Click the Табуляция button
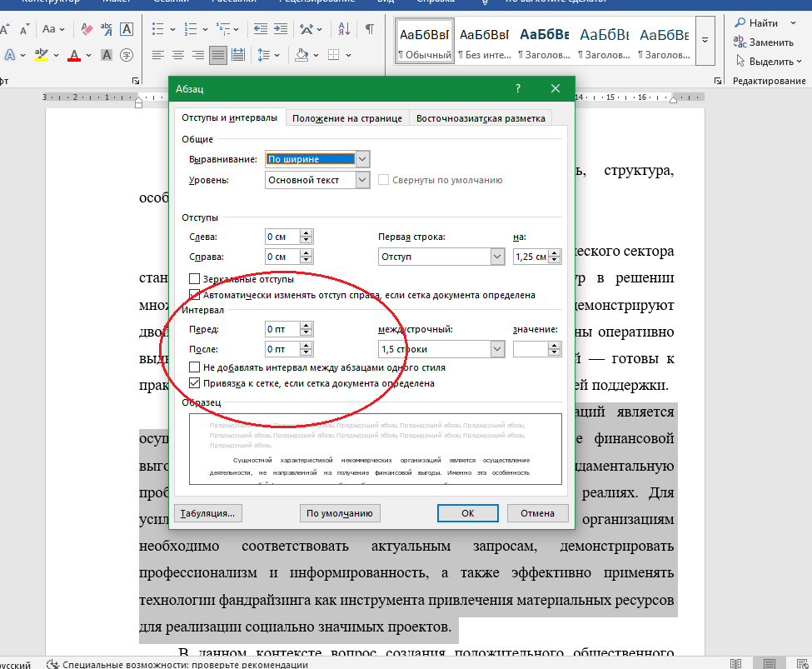 [207, 513]
